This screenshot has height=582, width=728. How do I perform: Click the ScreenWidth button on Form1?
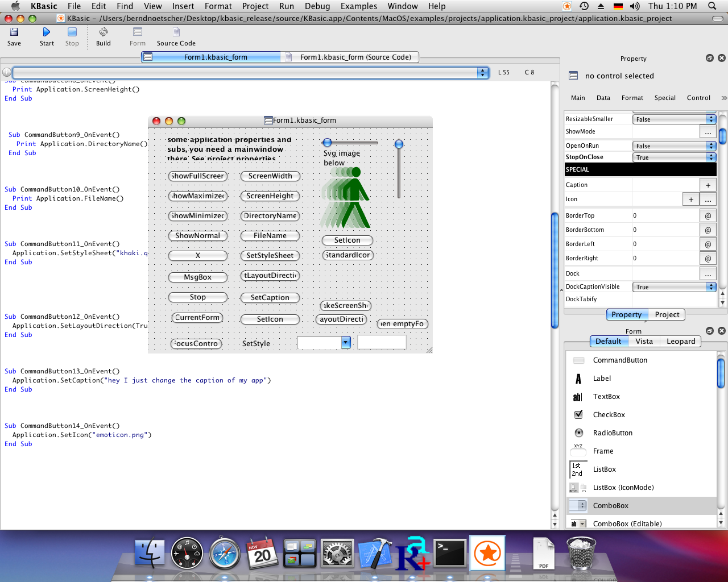click(x=270, y=176)
